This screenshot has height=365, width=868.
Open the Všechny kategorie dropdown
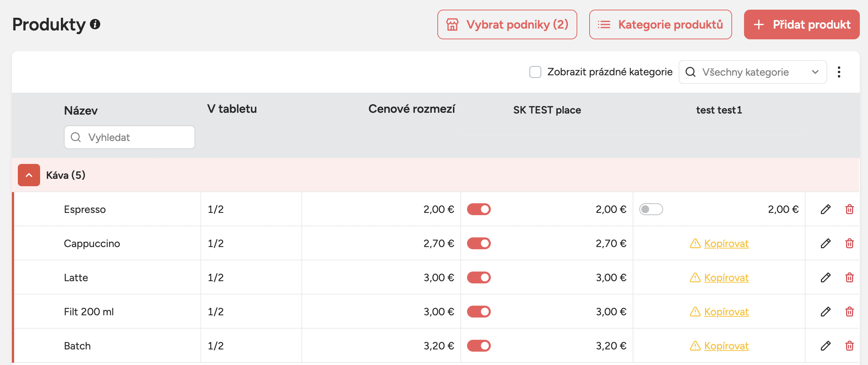[x=753, y=72]
